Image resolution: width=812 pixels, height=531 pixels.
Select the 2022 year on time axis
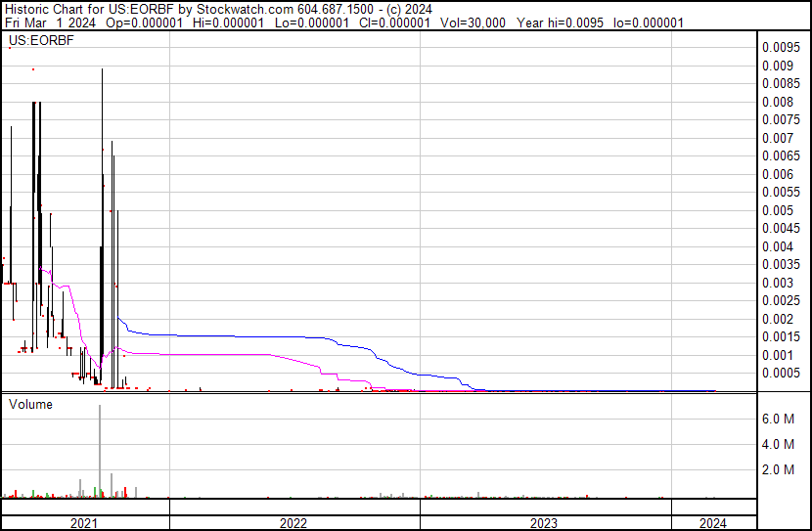[293, 523]
